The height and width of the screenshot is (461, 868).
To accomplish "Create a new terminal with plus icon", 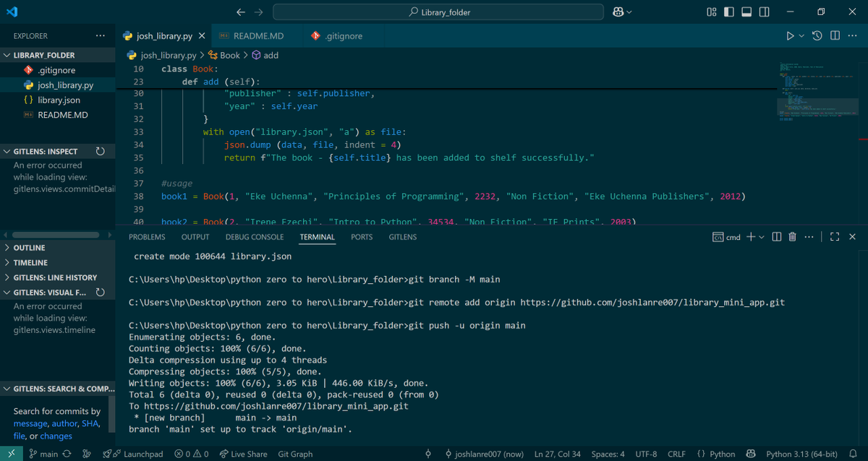I will [x=751, y=236].
